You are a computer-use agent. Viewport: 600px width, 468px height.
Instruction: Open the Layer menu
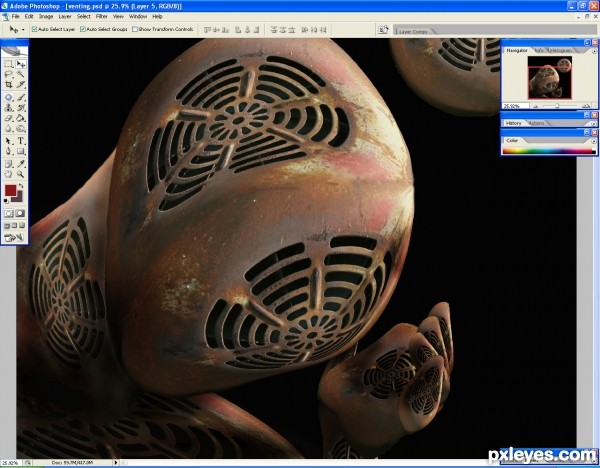click(65, 16)
